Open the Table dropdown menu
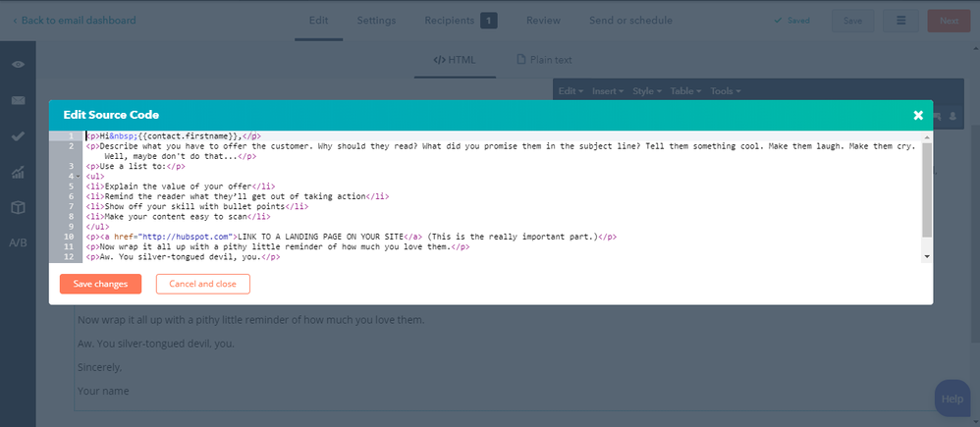The height and width of the screenshot is (427, 980). (685, 91)
